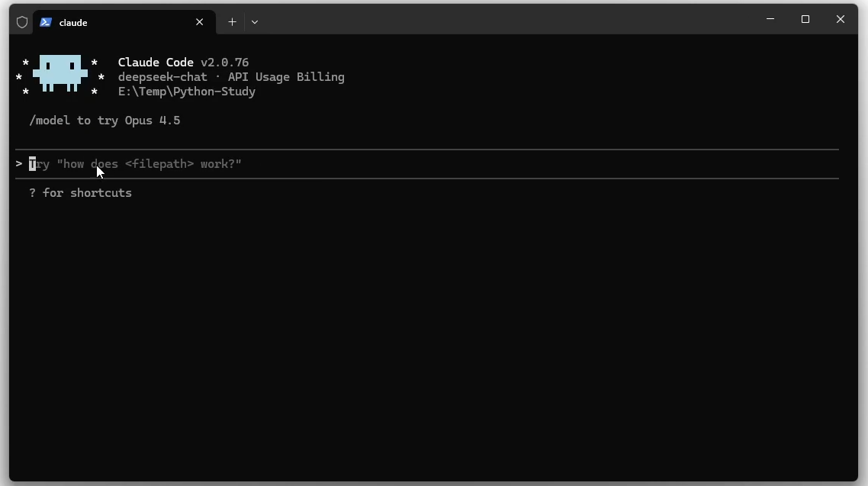868x486 pixels.
Task: Click the "E:\Temp\Python-Study" path text
Action: pos(187,92)
